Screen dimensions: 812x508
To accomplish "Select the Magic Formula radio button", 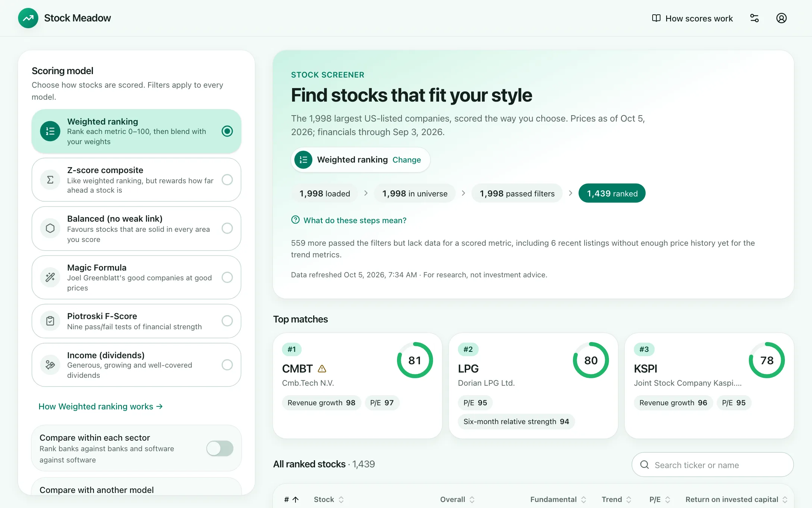I will tap(227, 277).
